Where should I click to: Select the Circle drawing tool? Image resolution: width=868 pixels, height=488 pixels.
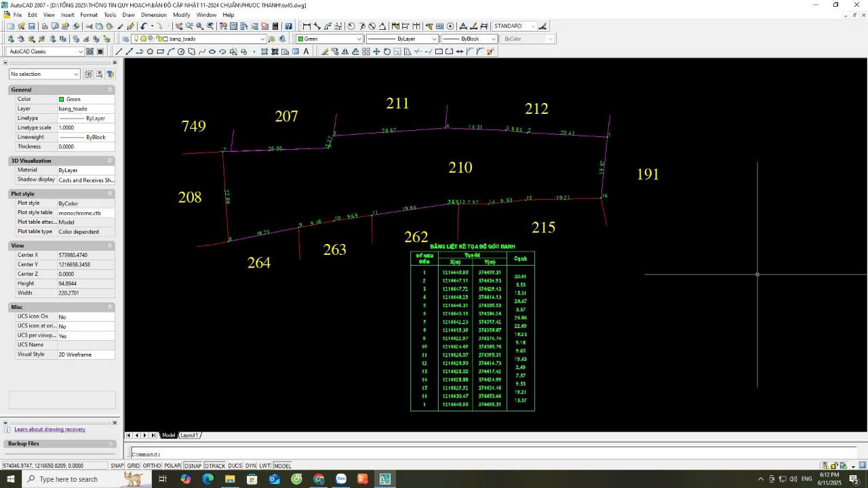[x=181, y=52]
